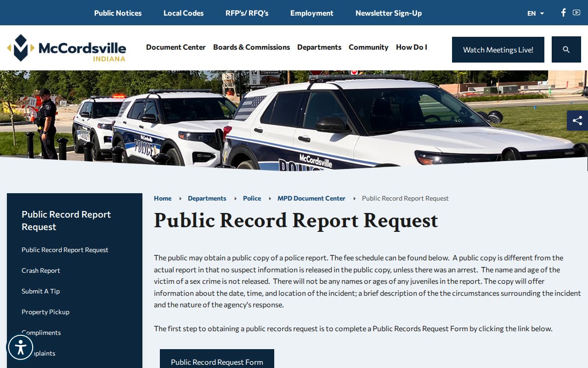
Task: Select Submit A Tip in sidebar
Action: point(41,291)
